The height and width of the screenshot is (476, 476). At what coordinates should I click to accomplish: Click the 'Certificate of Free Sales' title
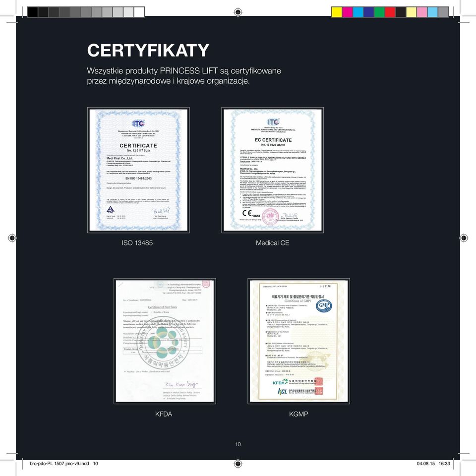[x=163, y=307]
